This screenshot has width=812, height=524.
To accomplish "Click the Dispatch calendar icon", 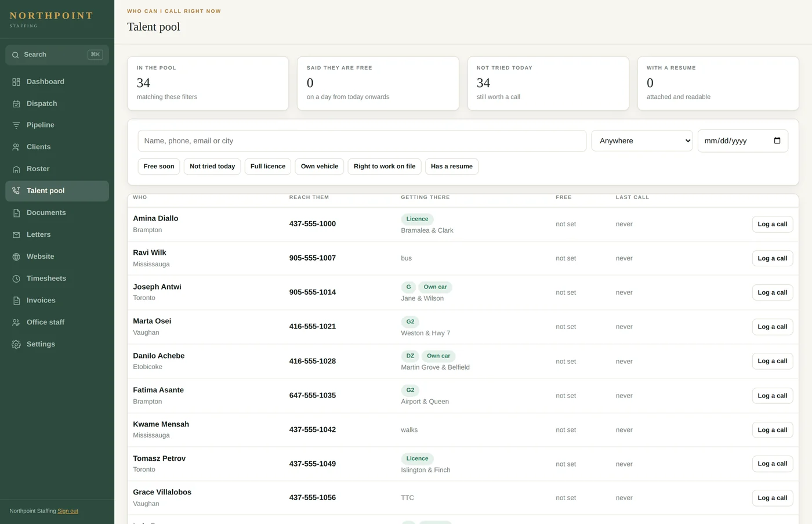I will tap(16, 104).
